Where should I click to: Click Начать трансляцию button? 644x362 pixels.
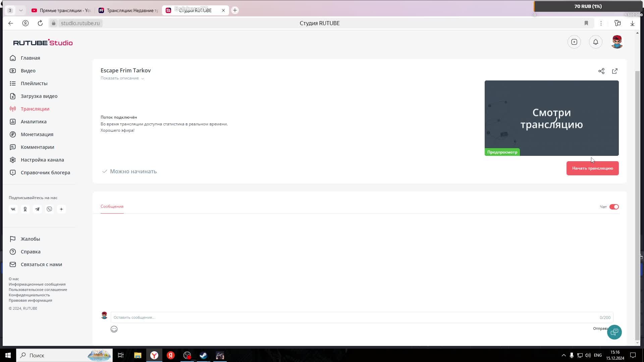592,168
